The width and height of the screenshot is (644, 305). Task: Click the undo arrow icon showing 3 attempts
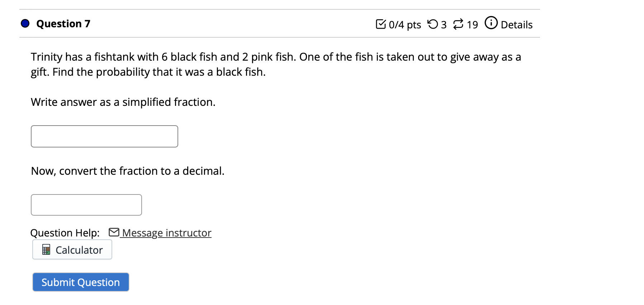(x=433, y=24)
